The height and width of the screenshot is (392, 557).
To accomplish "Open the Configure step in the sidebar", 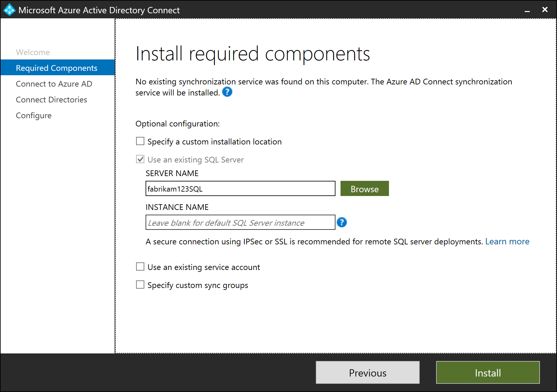I will [x=34, y=115].
